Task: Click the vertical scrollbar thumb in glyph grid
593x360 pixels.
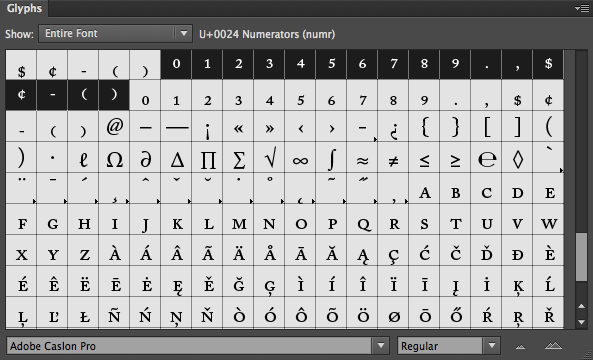Action: [581, 257]
